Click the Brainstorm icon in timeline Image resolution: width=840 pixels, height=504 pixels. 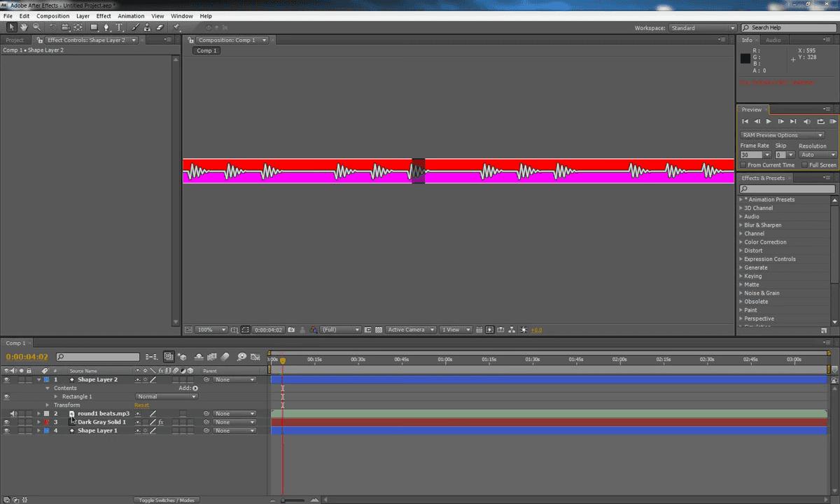[241, 357]
